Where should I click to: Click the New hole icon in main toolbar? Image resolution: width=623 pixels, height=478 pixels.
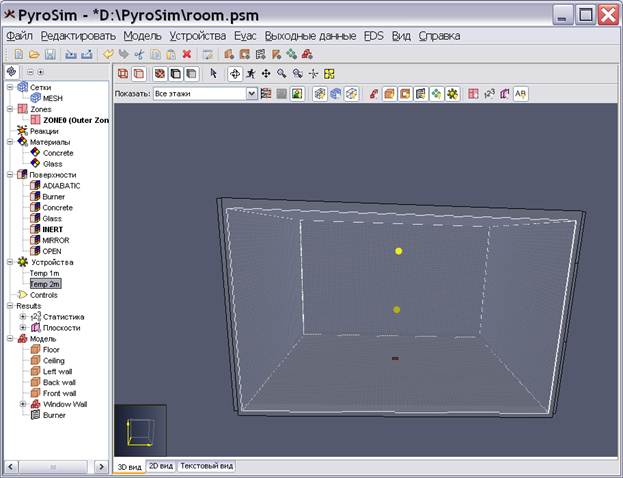245,54
